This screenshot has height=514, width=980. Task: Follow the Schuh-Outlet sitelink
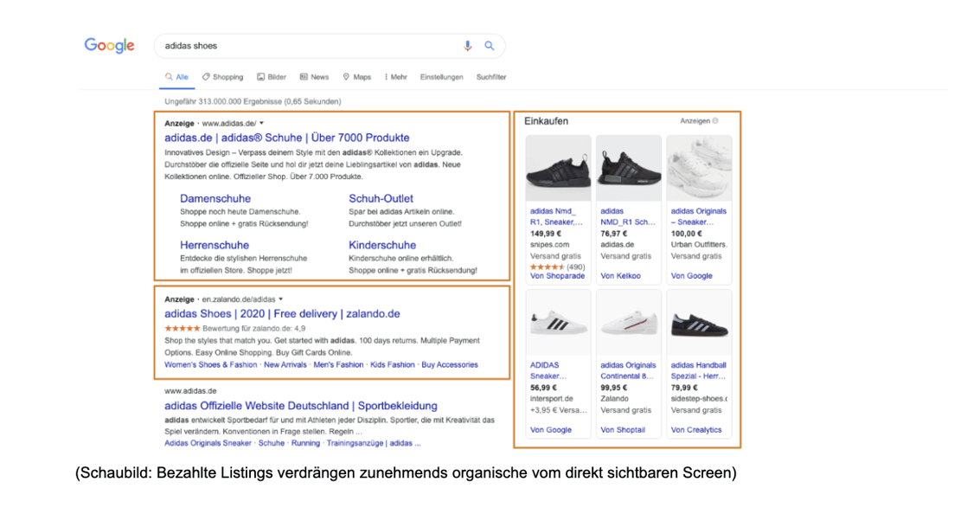click(381, 199)
